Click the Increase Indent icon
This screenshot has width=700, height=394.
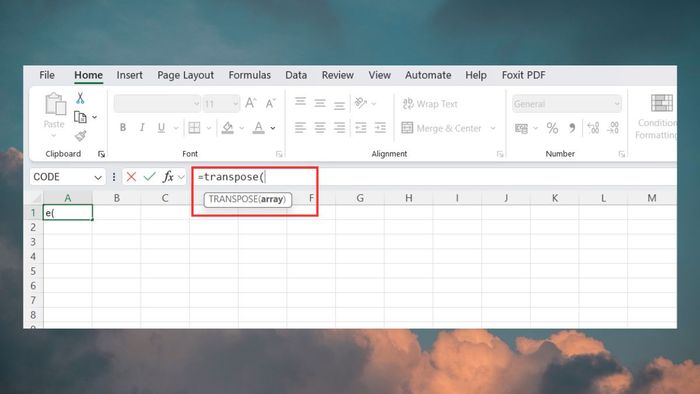pyautogui.click(x=380, y=128)
